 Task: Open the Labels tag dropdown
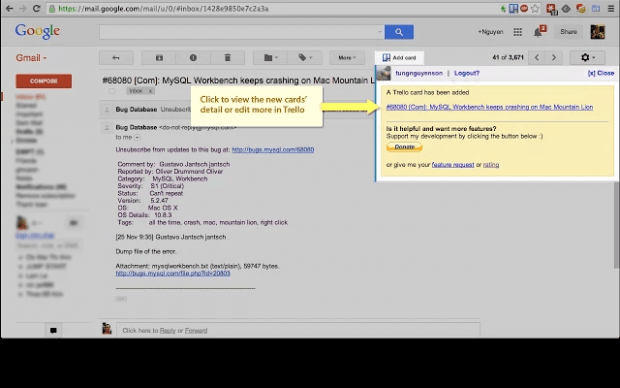(x=305, y=58)
